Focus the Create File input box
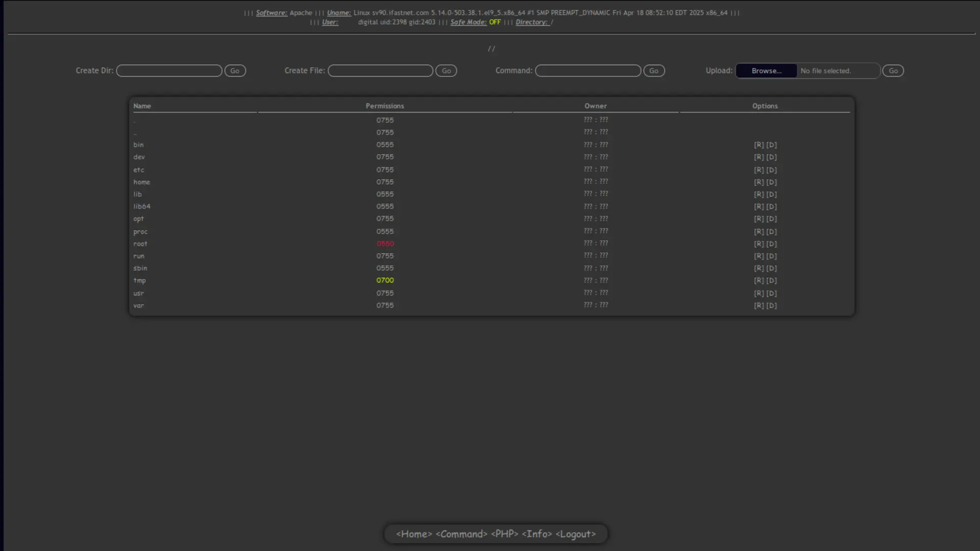This screenshot has width=980, height=551. (380, 70)
